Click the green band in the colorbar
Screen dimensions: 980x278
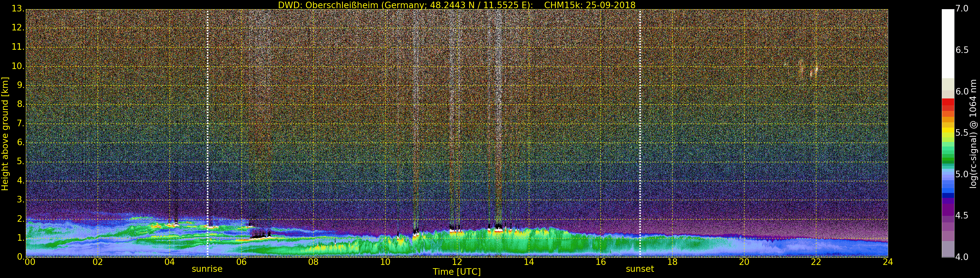948,156
